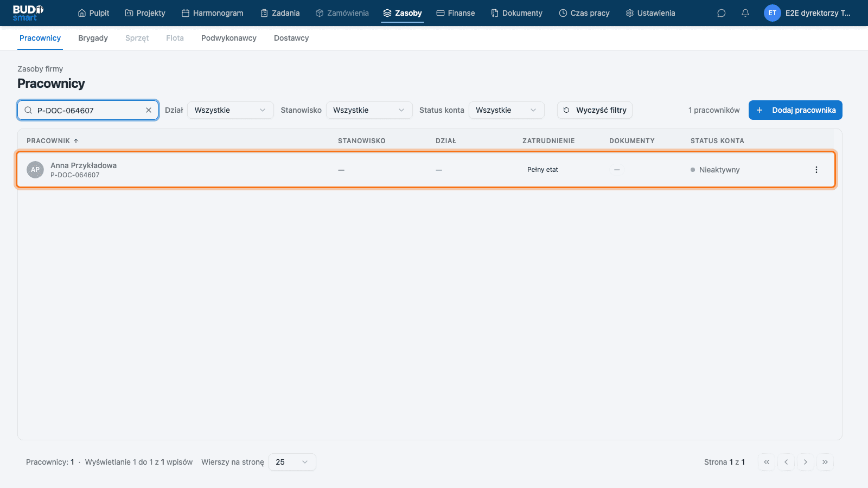Open row actions menu for Anna Przykładowa
This screenshot has width=868, height=488.
click(816, 170)
